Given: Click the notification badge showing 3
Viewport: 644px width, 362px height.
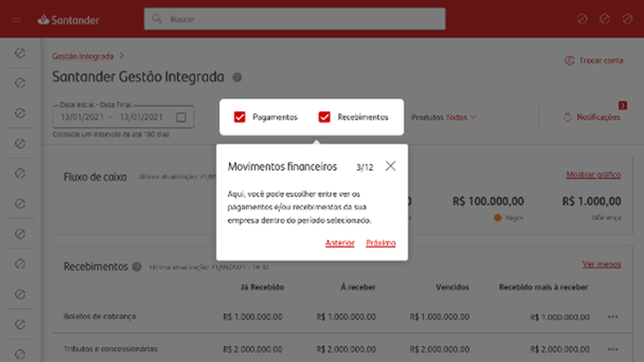Looking at the screenshot, I should [x=623, y=106].
